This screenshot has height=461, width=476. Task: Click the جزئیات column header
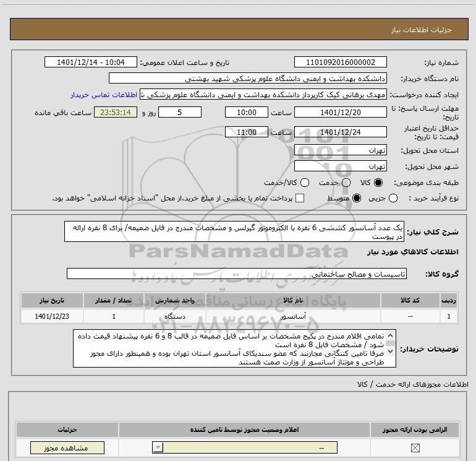pos(67,429)
